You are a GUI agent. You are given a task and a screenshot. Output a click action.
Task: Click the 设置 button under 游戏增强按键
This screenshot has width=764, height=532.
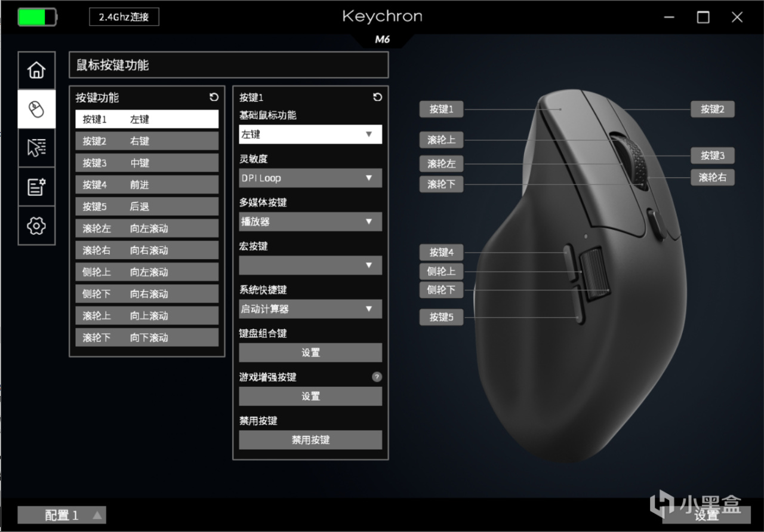310,396
